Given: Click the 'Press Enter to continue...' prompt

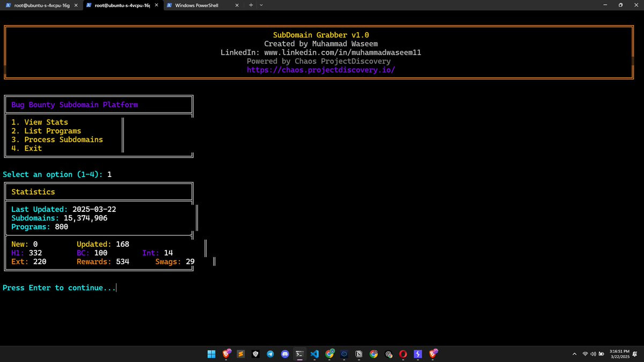Looking at the screenshot, I should pos(59,288).
